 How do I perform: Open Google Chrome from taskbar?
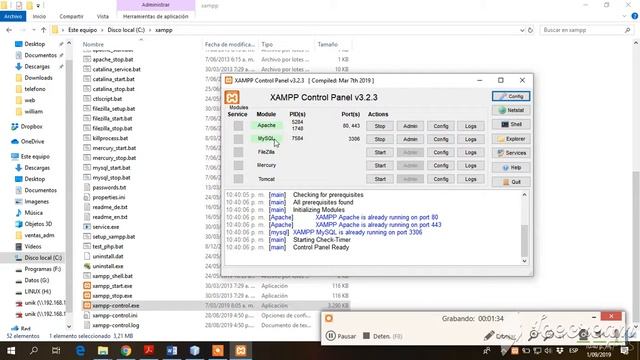tap(126, 351)
